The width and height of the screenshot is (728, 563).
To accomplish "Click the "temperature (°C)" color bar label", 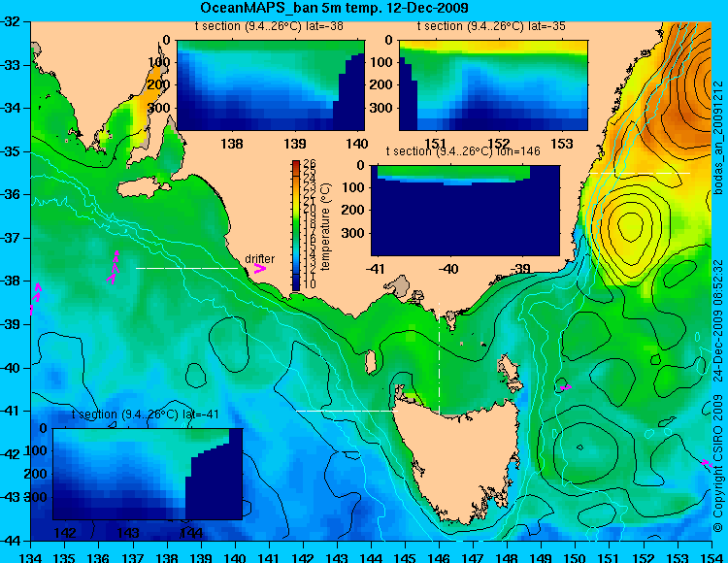I will pos(325,226).
